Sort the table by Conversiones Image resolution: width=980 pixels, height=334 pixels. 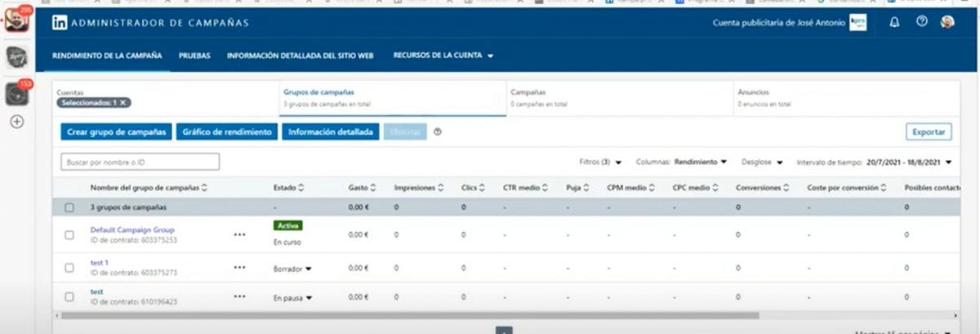(762, 188)
